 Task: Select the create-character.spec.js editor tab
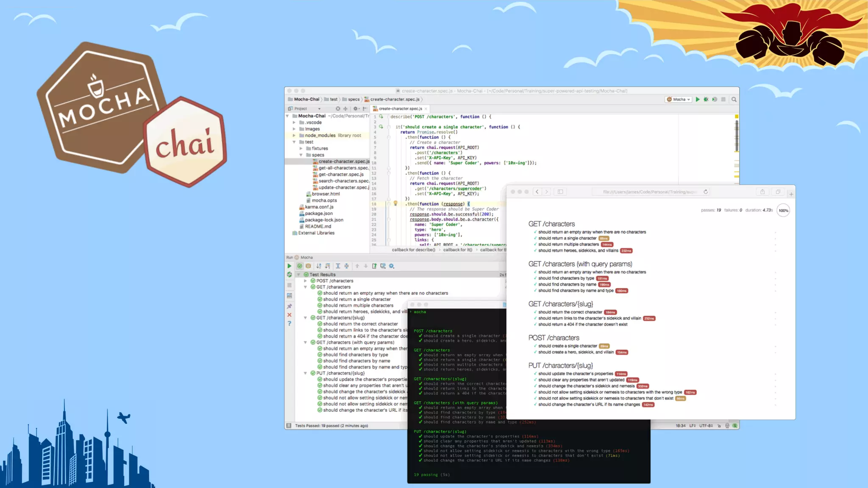pyautogui.click(x=400, y=109)
